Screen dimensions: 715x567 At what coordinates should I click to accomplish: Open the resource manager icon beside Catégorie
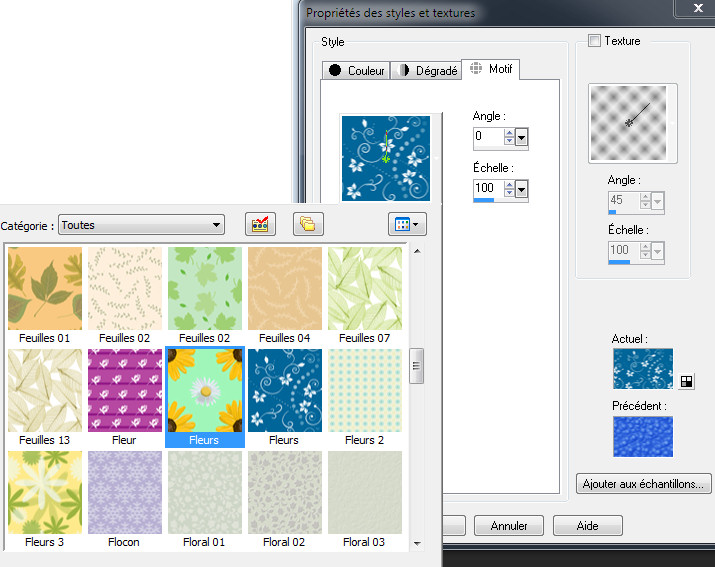point(260,224)
